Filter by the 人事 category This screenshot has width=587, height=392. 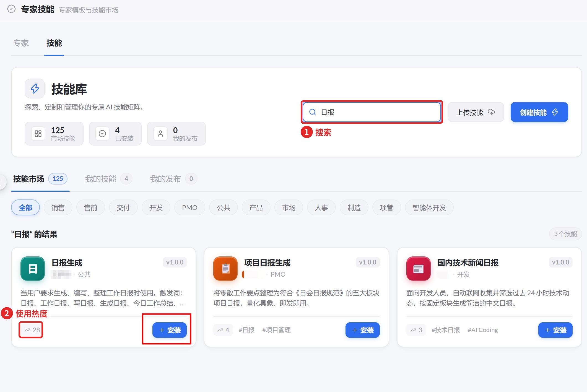pyautogui.click(x=321, y=207)
